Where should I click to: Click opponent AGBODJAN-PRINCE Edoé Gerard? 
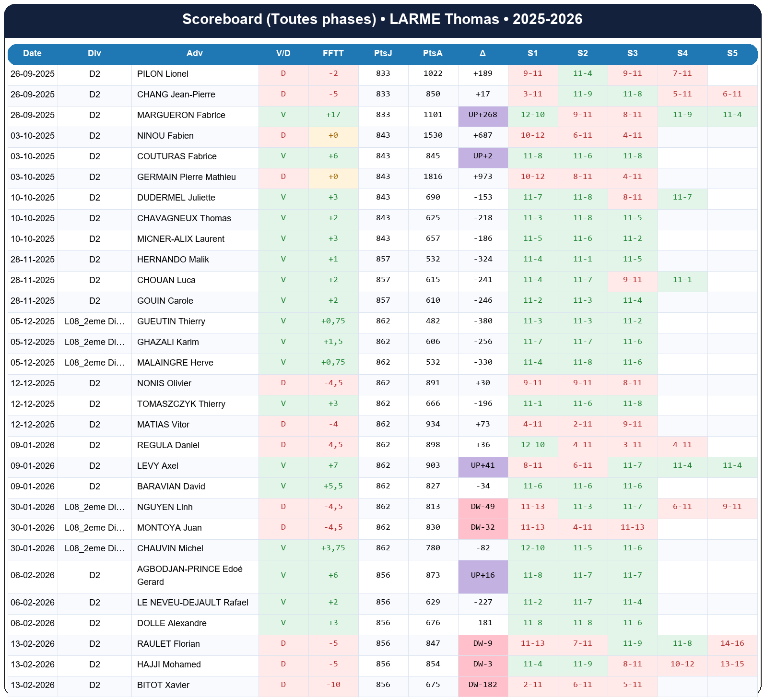click(x=190, y=575)
